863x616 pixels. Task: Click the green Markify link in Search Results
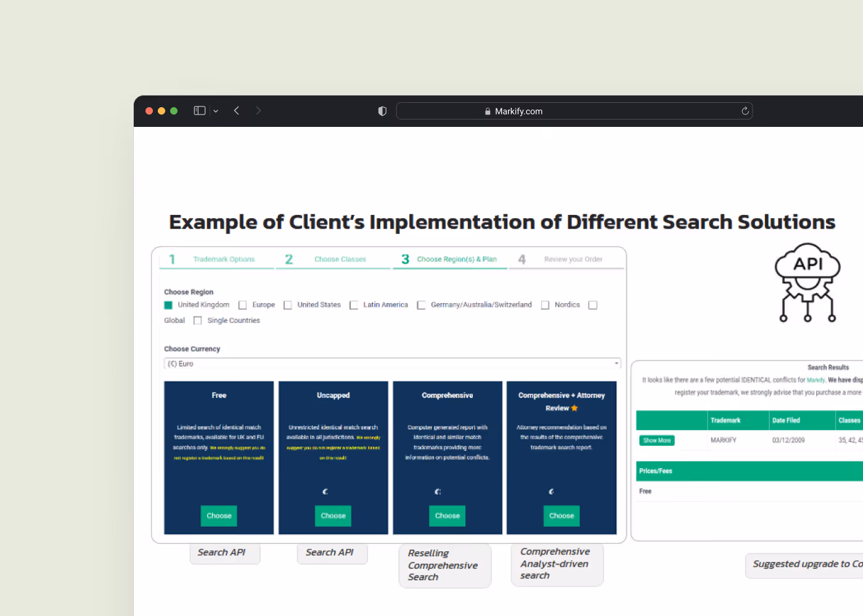[816, 380]
